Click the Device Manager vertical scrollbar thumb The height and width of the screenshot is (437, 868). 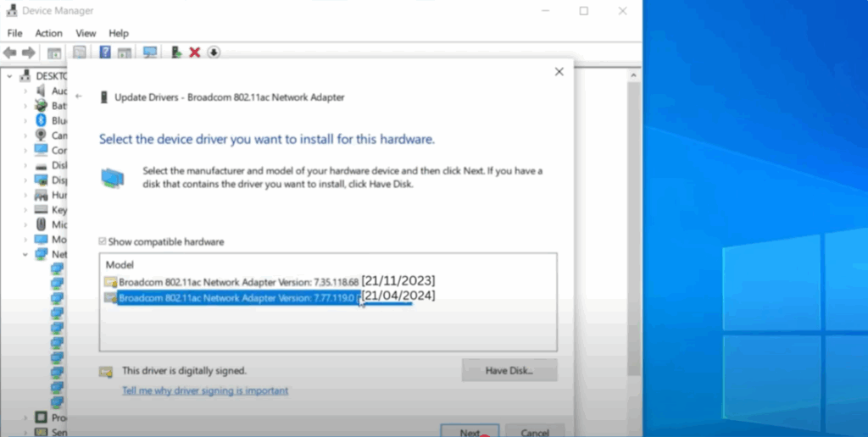pyautogui.click(x=634, y=229)
